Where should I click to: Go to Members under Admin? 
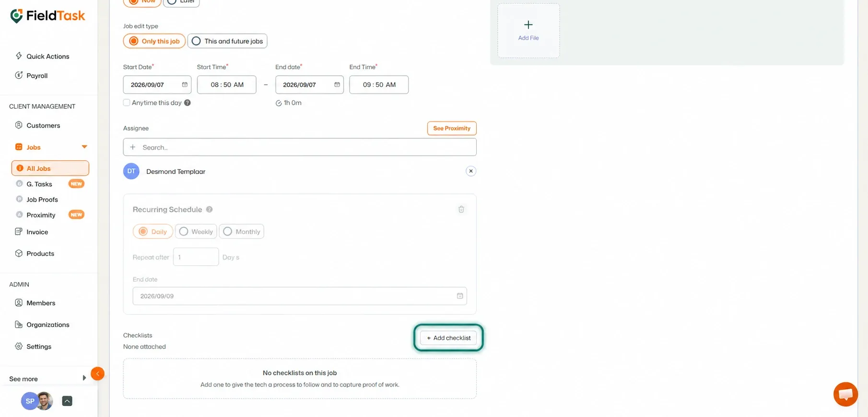click(x=41, y=303)
